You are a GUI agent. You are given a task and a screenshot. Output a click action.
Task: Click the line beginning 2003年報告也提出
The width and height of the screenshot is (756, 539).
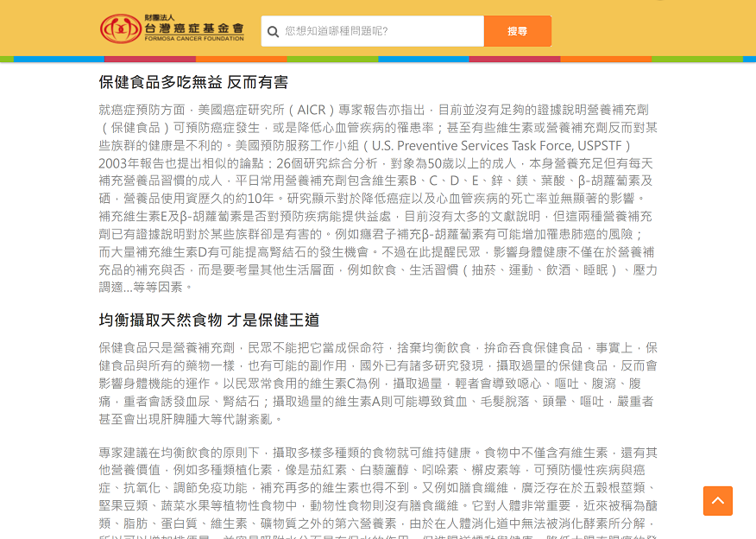(x=375, y=163)
